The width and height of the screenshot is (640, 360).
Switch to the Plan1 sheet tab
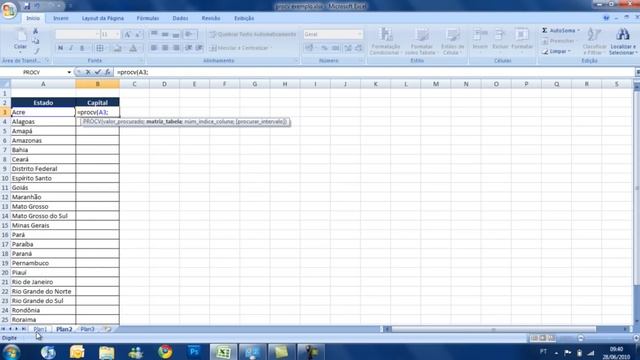coord(40,329)
